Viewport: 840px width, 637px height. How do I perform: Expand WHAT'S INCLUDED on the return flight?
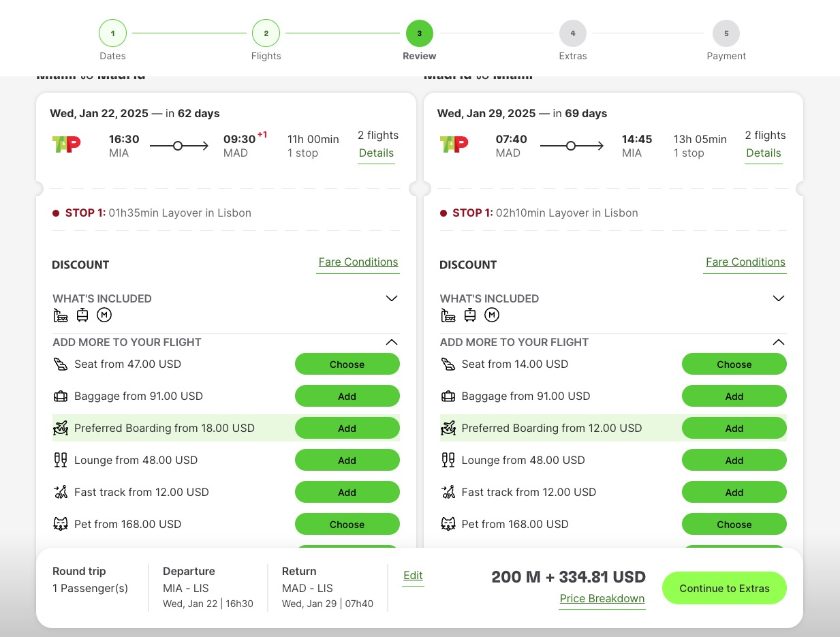coord(779,298)
